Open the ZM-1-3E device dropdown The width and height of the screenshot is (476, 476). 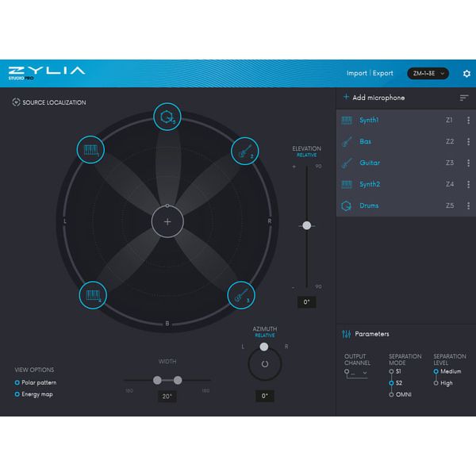pyautogui.click(x=428, y=74)
